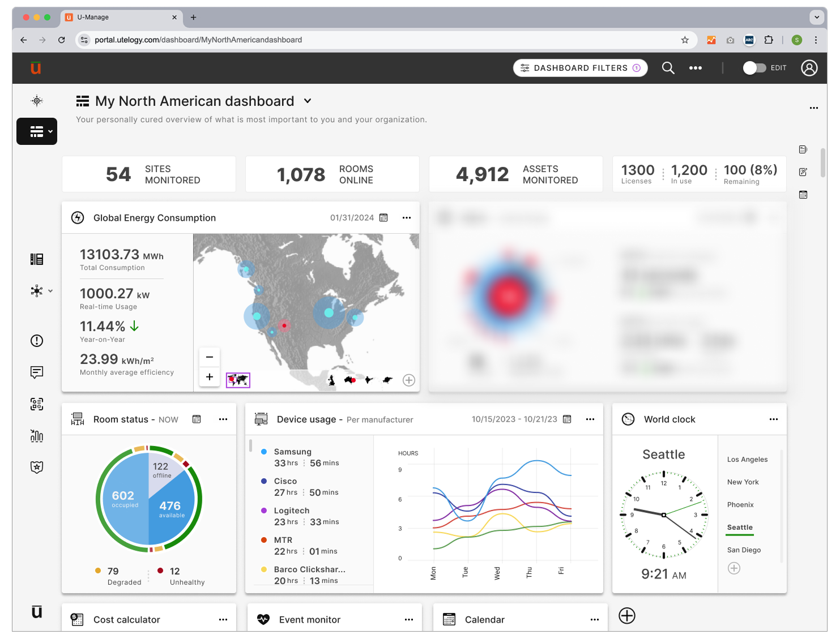Open the messages chat sidebar icon
This screenshot has width=840, height=639.
pos(37,372)
